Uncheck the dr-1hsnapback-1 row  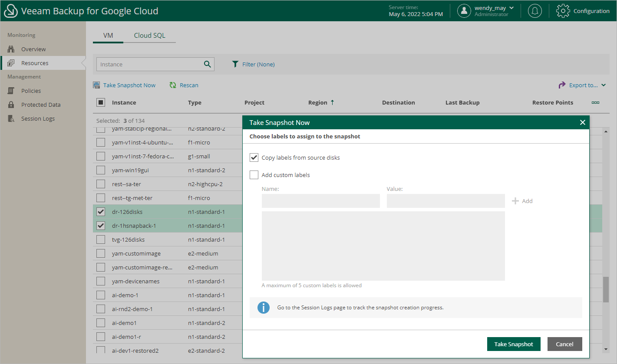coord(101,226)
